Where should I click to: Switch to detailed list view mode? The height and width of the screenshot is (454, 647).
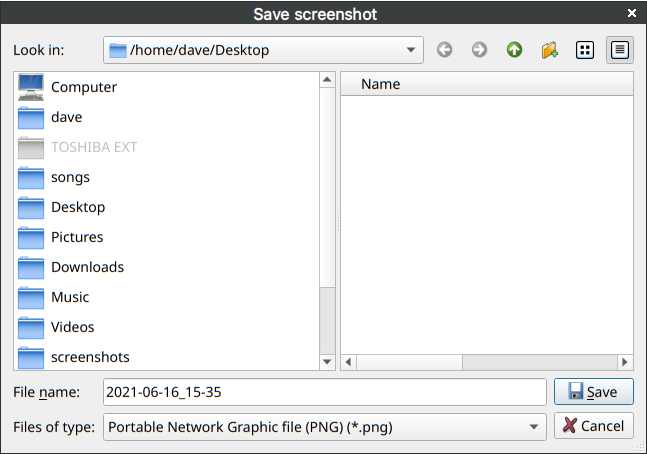pos(620,50)
